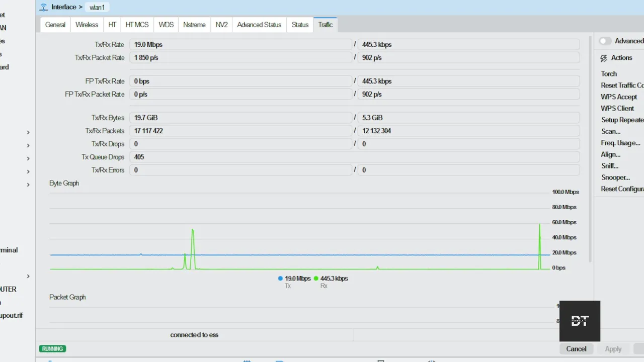Open the General tab
This screenshot has width=644, height=362.
coord(55,25)
